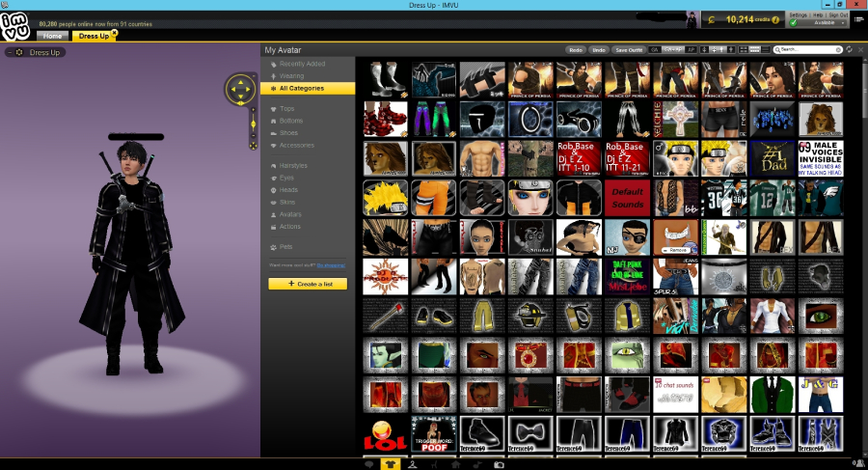Click the Sign Out link
The image size is (868, 470).
coord(838,15)
